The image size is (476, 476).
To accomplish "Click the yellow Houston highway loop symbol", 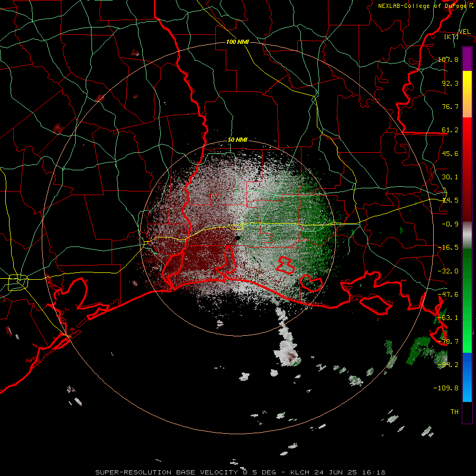I will [x=18, y=282].
